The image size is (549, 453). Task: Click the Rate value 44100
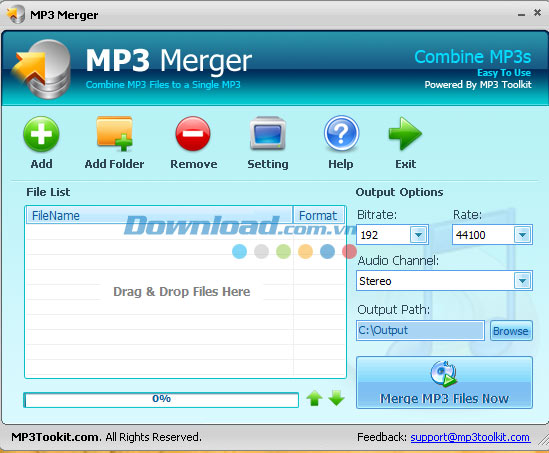pyautogui.click(x=470, y=235)
